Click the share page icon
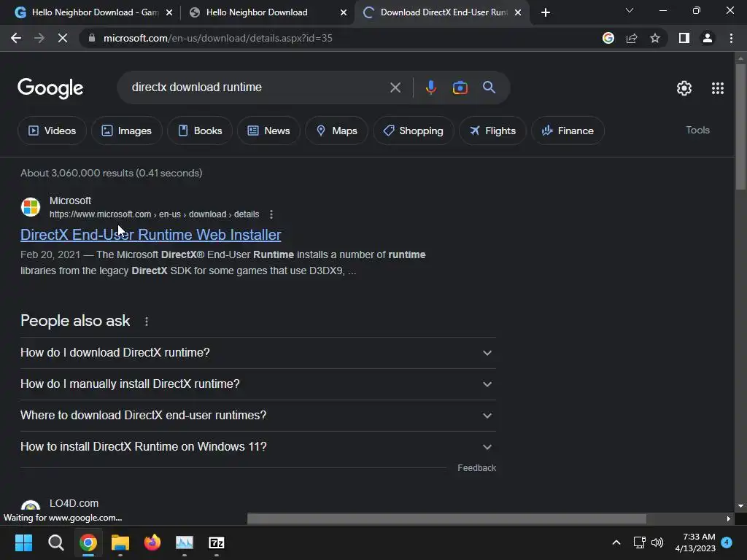 (x=632, y=38)
